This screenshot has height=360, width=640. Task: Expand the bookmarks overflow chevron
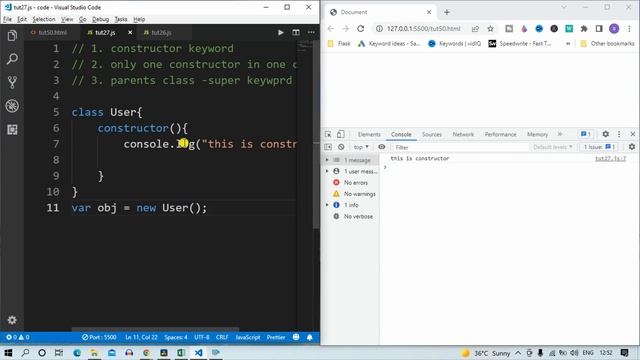pos(568,44)
